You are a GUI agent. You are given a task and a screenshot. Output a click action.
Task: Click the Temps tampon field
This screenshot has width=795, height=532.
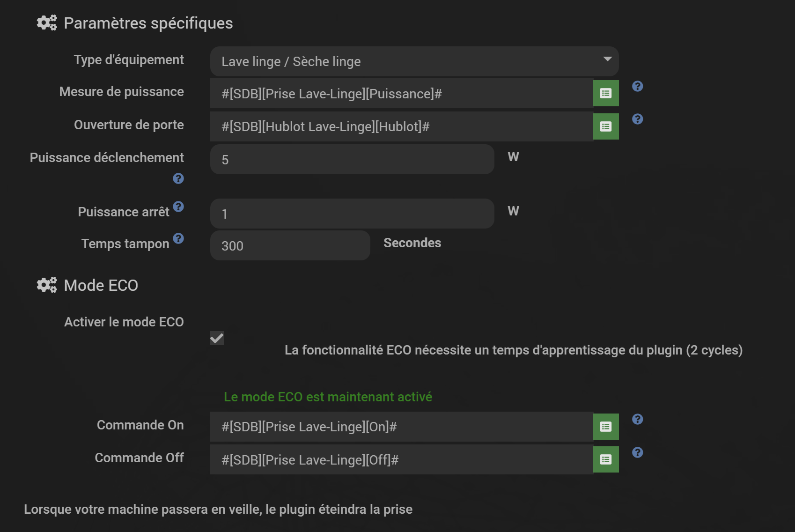[x=290, y=245]
